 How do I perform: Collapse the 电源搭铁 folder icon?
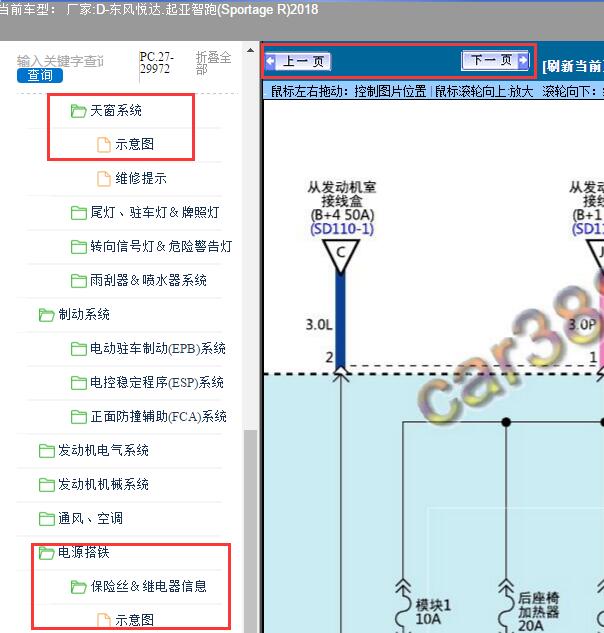(46, 552)
